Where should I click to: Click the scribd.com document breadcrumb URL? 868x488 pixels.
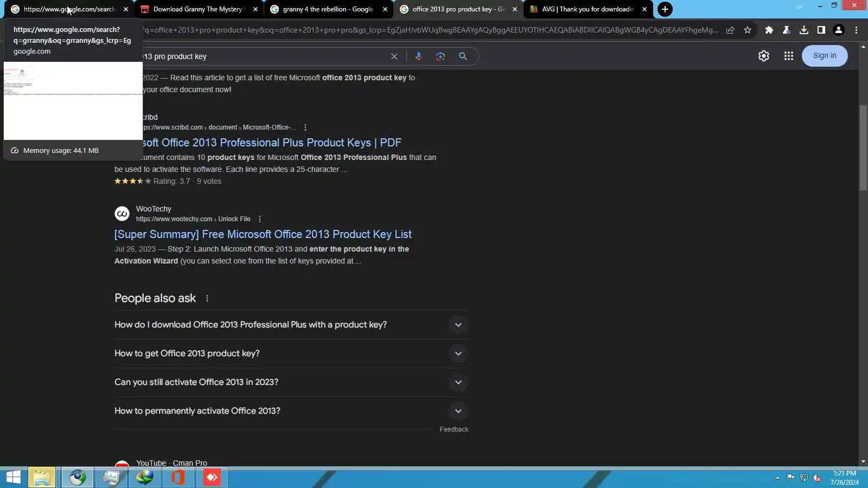[220, 128]
